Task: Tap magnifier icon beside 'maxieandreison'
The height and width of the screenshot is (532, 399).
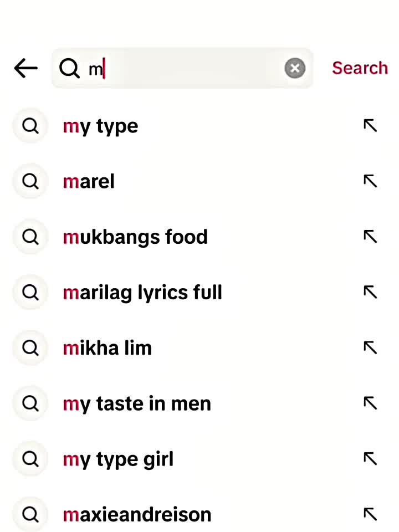Action: tap(30, 514)
